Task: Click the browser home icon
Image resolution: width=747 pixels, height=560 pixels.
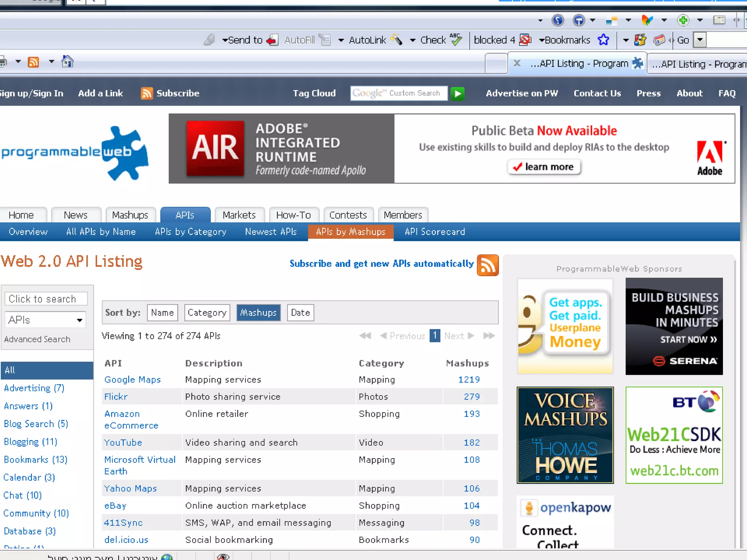Action: click(67, 62)
